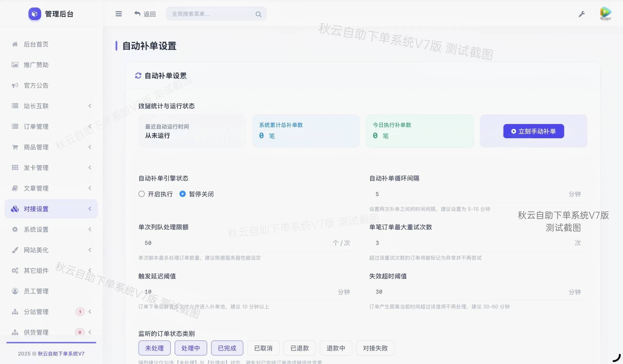Expand the 发卡管理 menu chevron
The height and width of the screenshot is (364, 623).
click(x=90, y=167)
